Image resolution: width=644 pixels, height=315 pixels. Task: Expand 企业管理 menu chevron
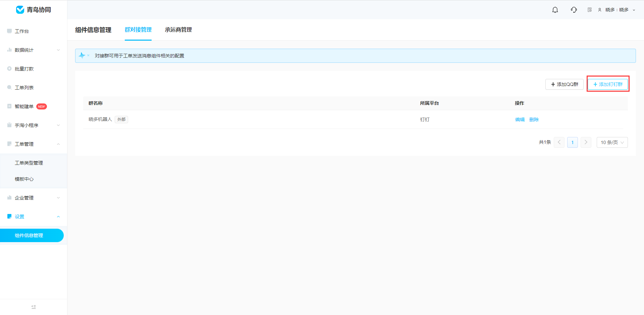pyautogui.click(x=58, y=198)
